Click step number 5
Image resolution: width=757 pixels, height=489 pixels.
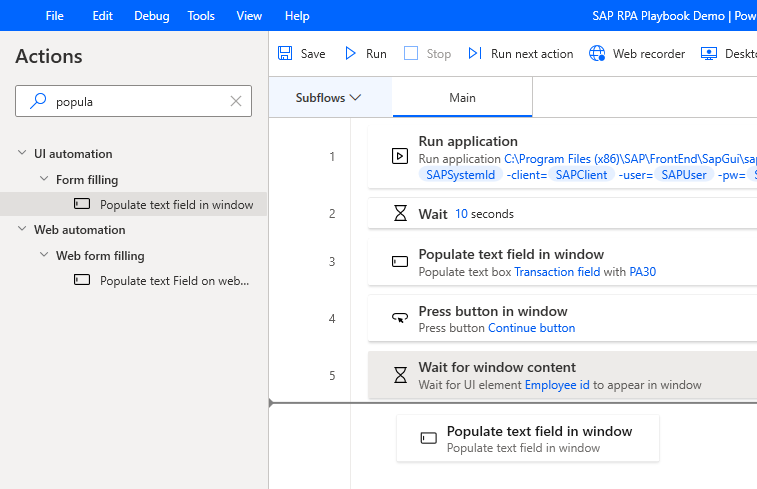tap(332, 376)
